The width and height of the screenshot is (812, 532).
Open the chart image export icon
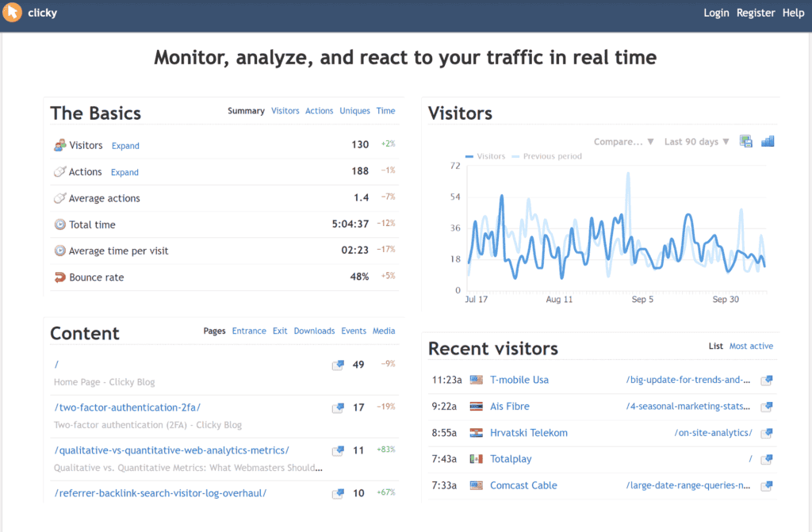point(745,140)
